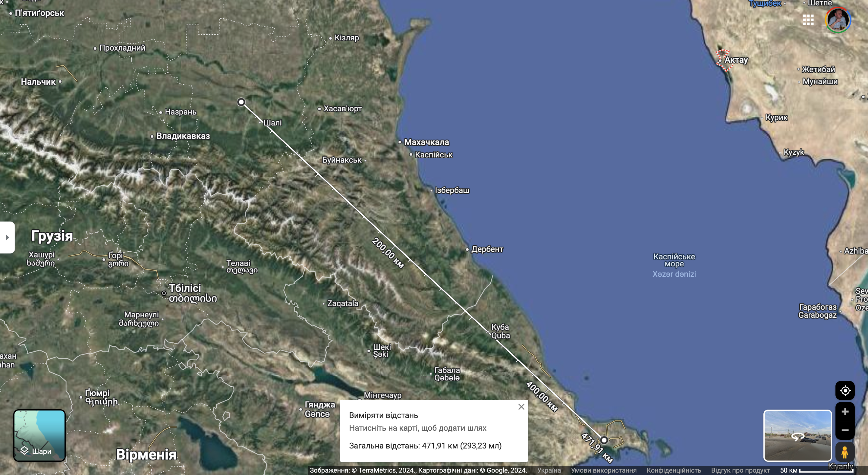Open the Конфіденційність link
Screen dimensions: 868x475
tap(674, 470)
